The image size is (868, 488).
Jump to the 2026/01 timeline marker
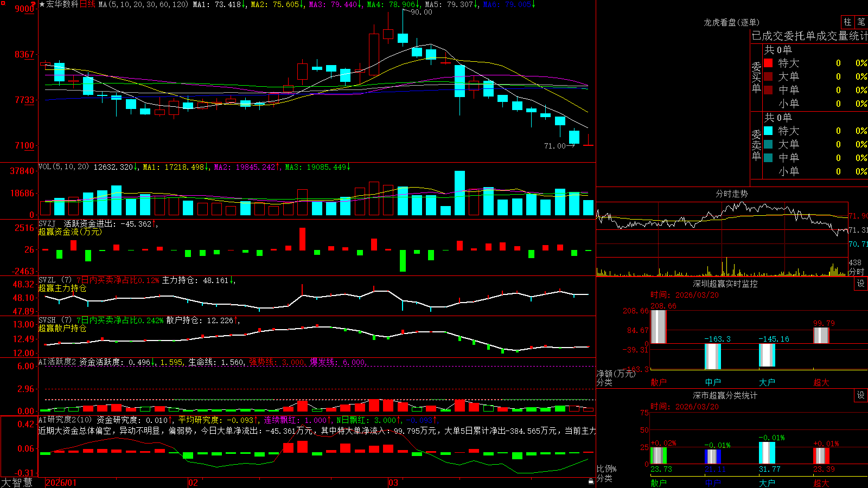point(61,483)
